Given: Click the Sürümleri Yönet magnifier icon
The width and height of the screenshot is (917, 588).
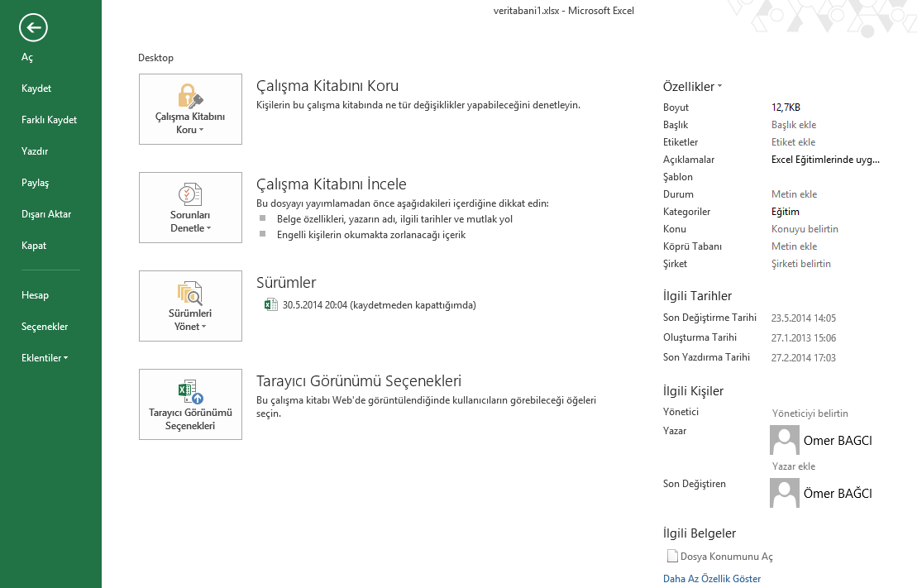Looking at the screenshot, I should (x=189, y=293).
